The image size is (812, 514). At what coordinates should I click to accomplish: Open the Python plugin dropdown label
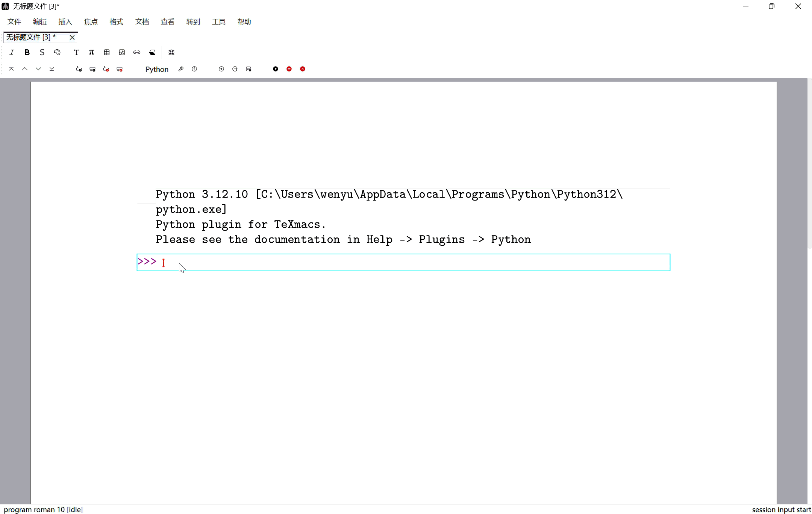pos(157,69)
